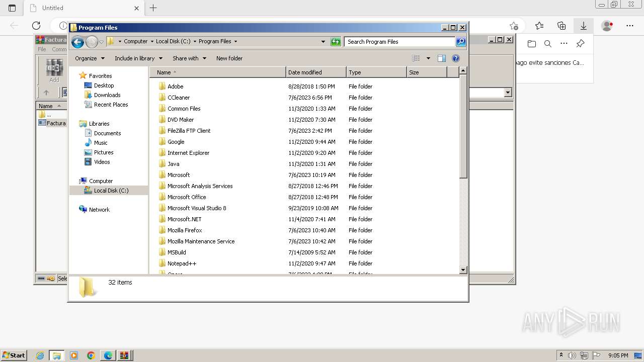Click the Change your view icon
This screenshot has width=644, height=362.
416,58
